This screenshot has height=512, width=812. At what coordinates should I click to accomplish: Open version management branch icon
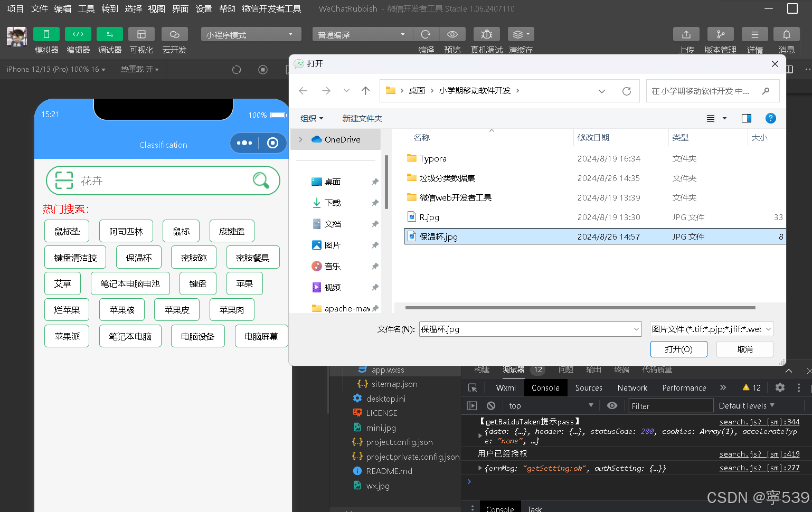pyautogui.click(x=721, y=34)
